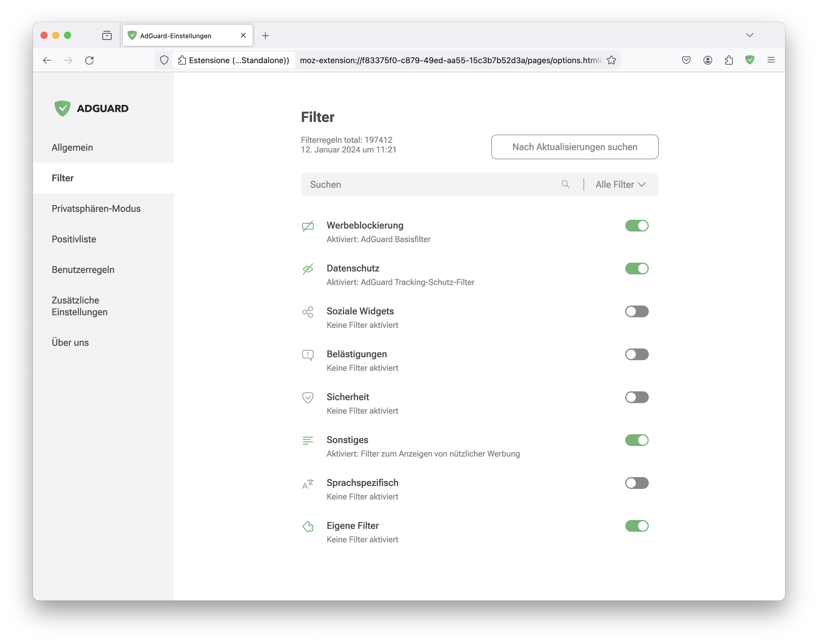Click the Datenschutz crossed-eye icon

pyautogui.click(x=308, y=269)
